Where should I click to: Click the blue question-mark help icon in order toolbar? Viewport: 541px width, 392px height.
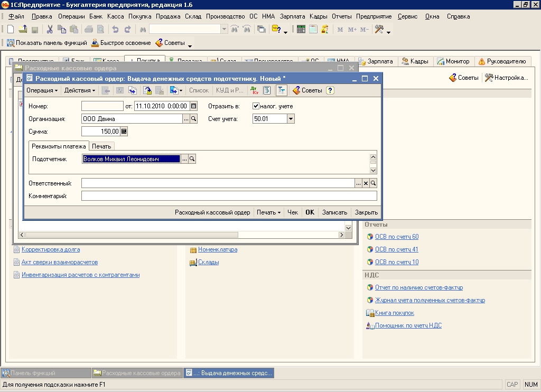[x=330, y=90]
